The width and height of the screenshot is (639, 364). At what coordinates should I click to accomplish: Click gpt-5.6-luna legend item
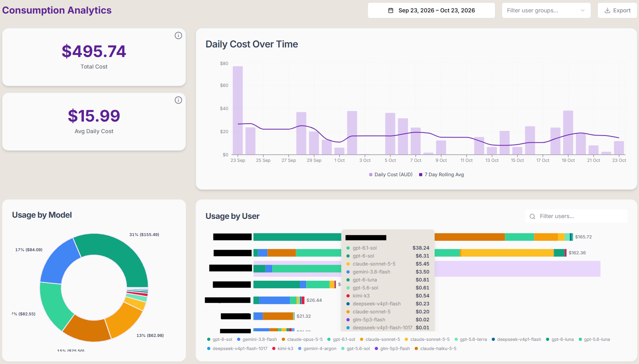[594, 339]
